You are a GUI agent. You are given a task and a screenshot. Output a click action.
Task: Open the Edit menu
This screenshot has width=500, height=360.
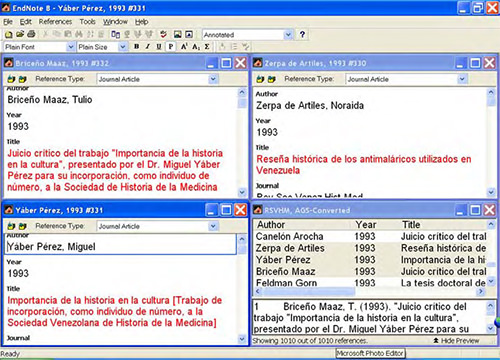[26, 22]
